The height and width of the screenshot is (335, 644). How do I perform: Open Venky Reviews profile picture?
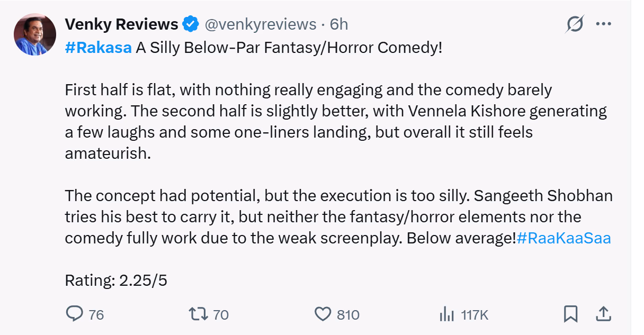point(35,34)
